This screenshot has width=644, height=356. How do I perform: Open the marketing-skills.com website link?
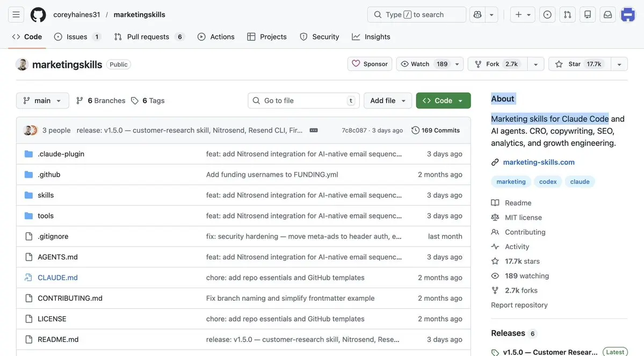(x=539, y=162)
